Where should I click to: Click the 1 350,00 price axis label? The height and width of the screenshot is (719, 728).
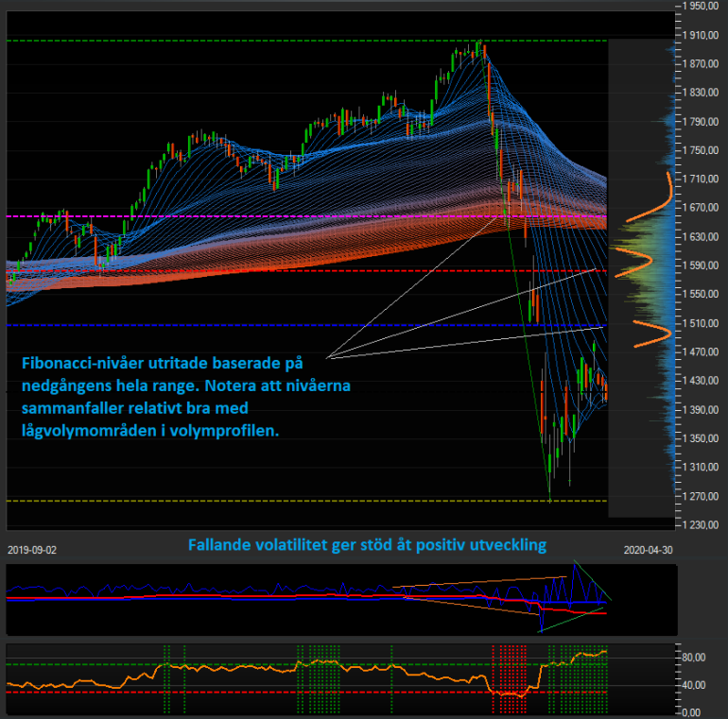coord(701,438)
